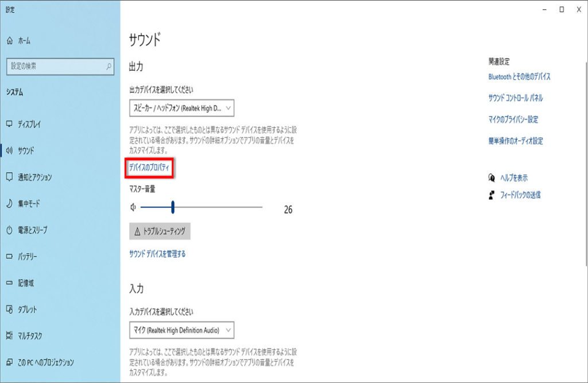The width and height of the screenshot is (588, 383).
Task: Click the tablet icon in sidebar
Action: 9,310
